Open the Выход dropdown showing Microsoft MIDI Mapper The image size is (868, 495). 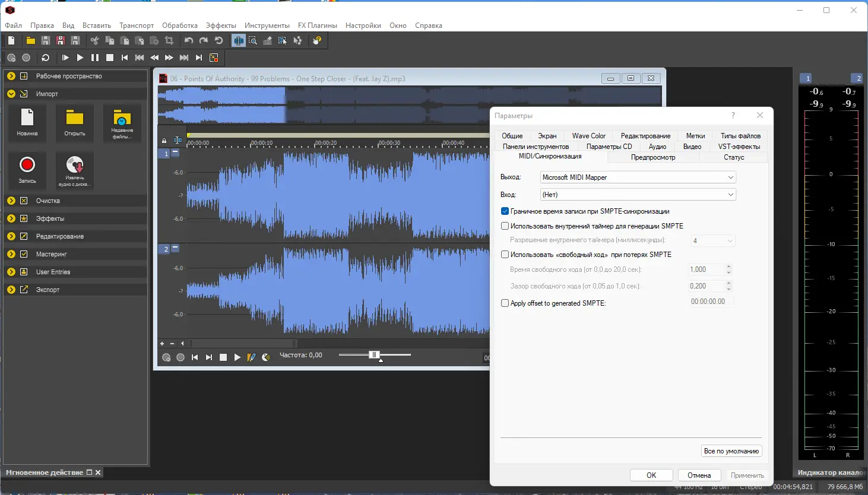click(x=638, y=177)
